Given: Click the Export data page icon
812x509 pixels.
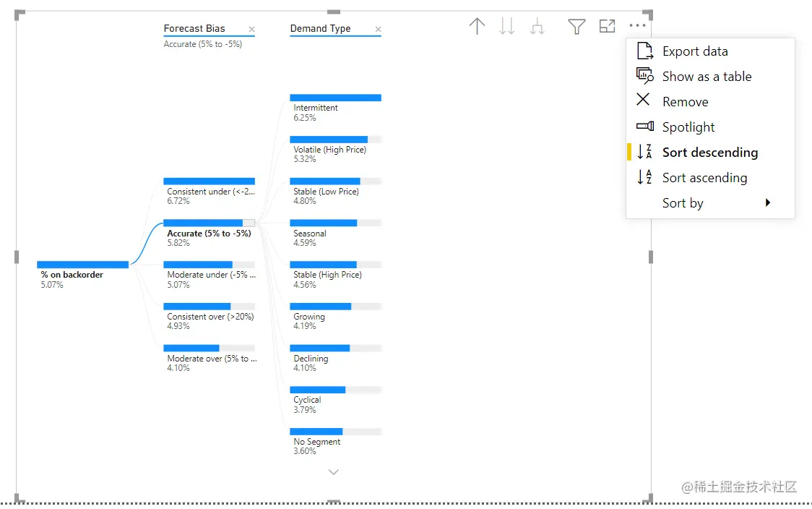Looking at the screenshot, I should [644, 51].
